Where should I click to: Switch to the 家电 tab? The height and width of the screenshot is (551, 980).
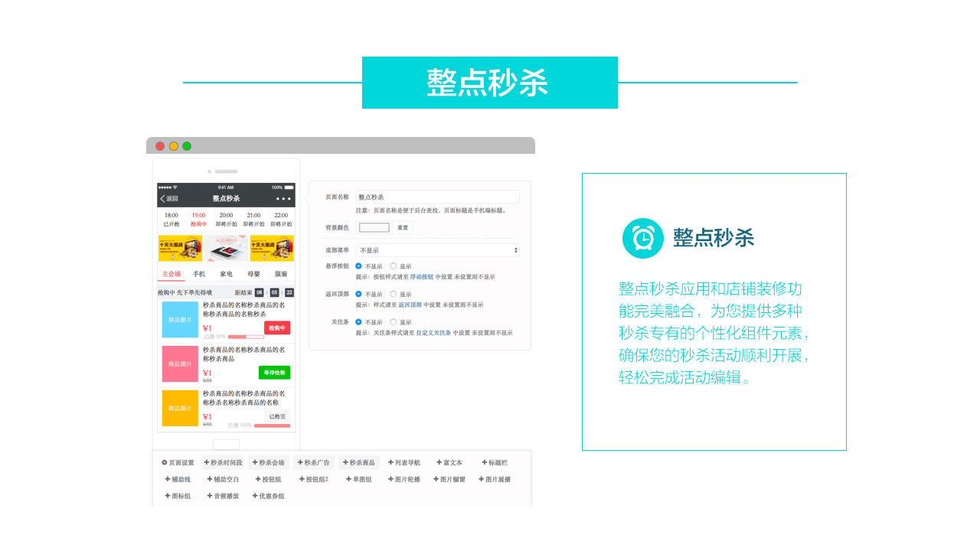[x=227, y=274]
